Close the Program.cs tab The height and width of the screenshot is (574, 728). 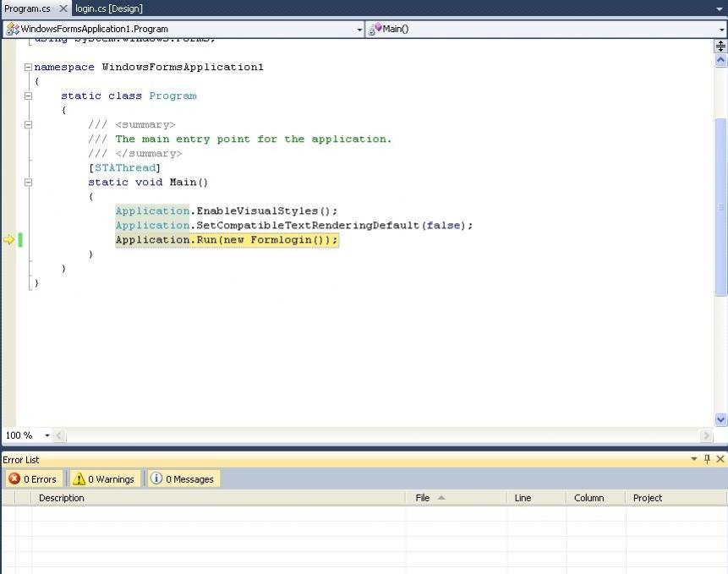coord(63,8)
